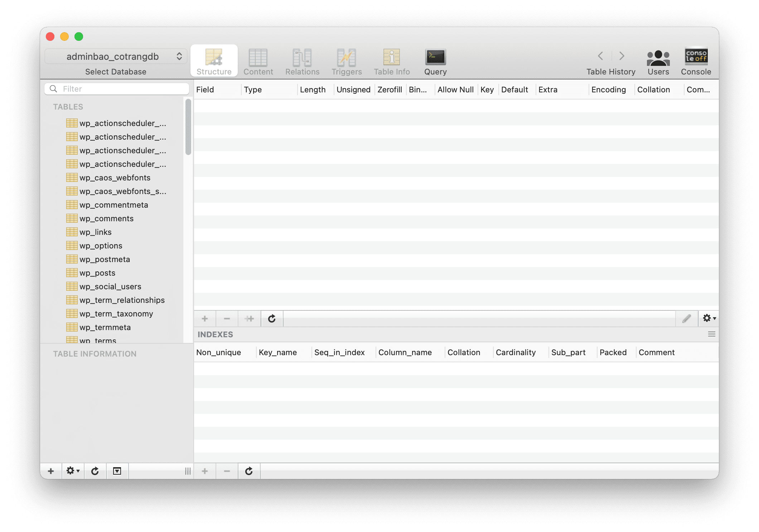Image resolution: width=759 pixels, height=532 pixels.
Task: Select the wp_commentmeta table
Action: pos(114,205)
